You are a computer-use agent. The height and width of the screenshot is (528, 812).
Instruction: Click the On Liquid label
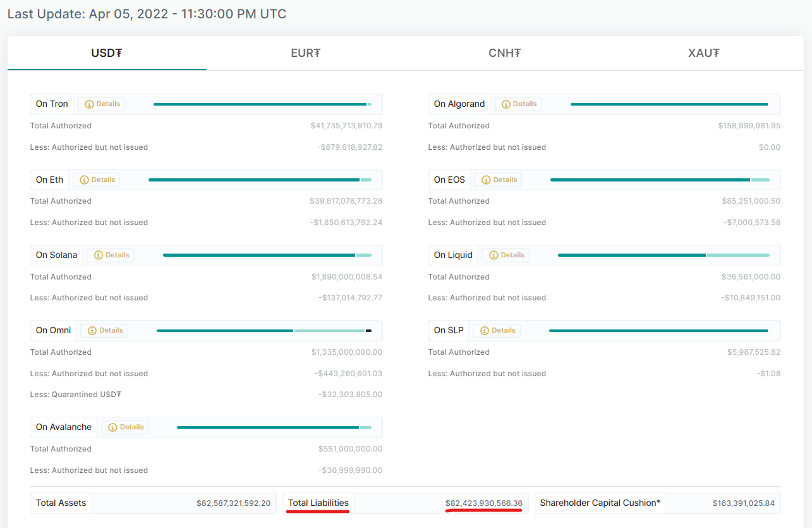pyautogui.click(x=453, y=255)
